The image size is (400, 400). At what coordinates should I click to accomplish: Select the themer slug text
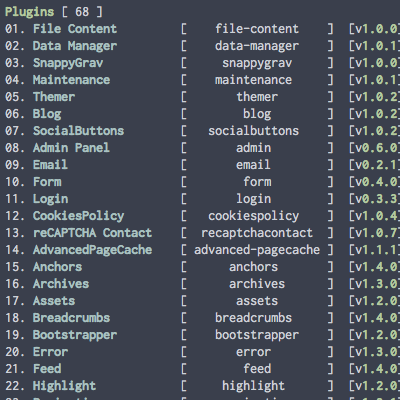257,97
